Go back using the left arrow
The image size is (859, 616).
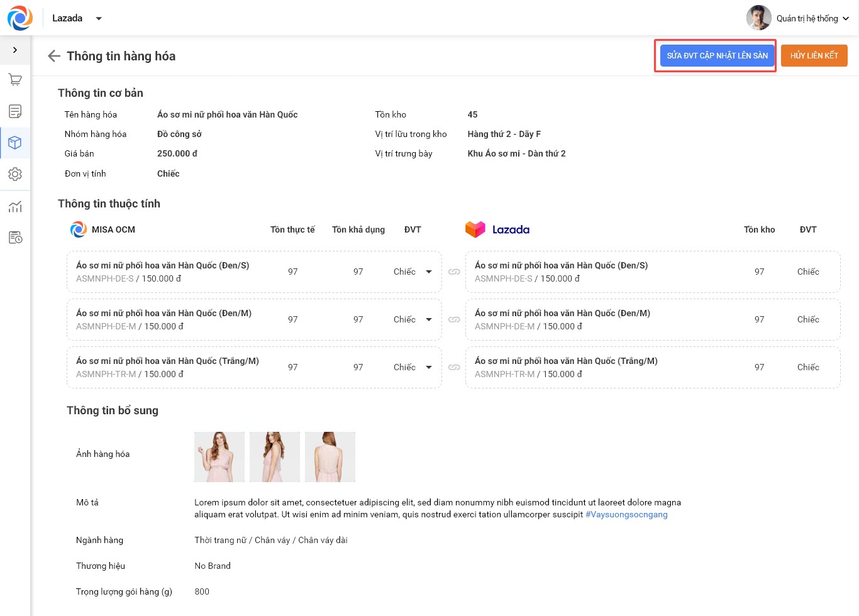click(x=54, y=56)
